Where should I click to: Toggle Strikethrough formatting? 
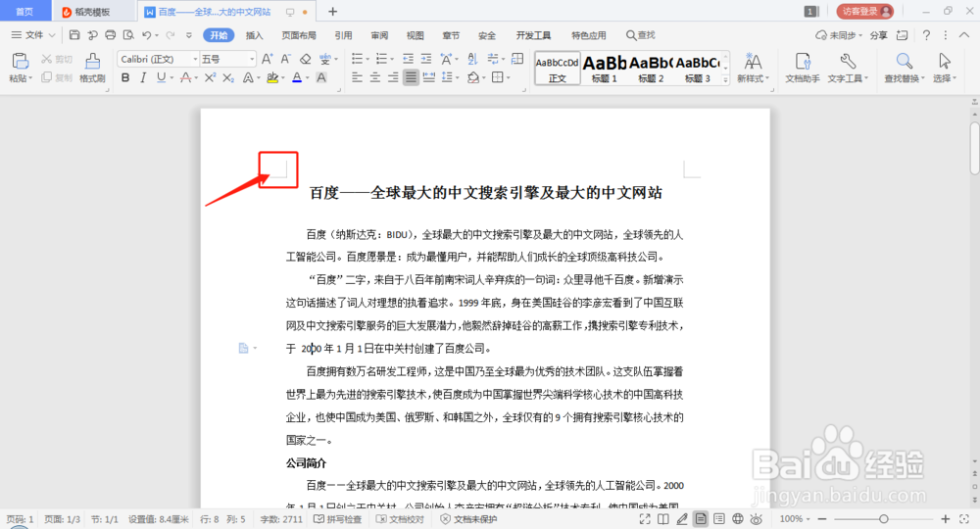185,77
